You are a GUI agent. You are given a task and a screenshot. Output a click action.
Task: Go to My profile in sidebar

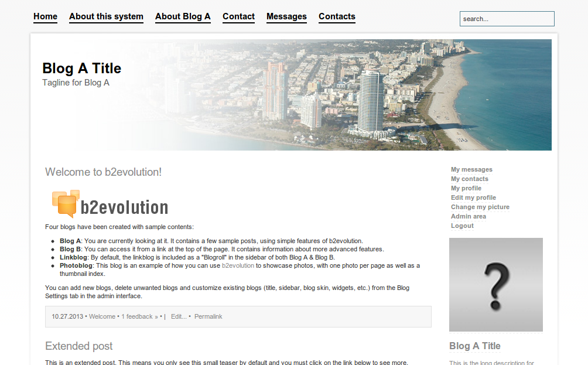466,188
